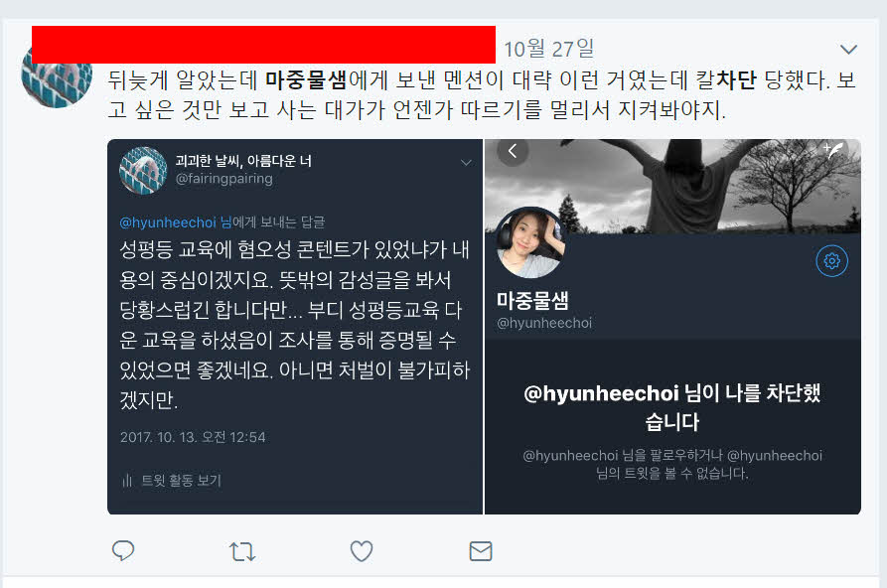
Task: Click the reply speech bubble icon
Action: (123, 550)
